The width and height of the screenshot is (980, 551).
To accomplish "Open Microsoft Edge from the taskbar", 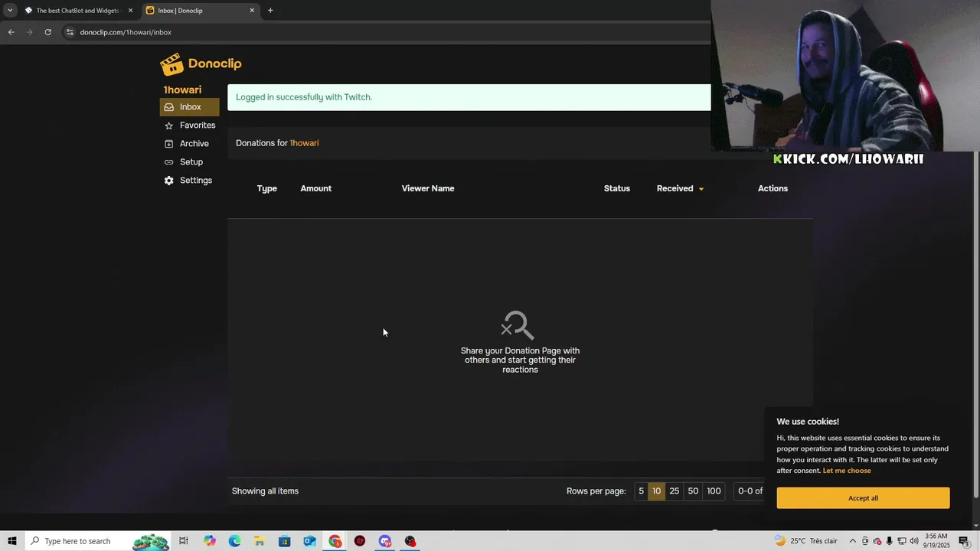I will (234, 541).
